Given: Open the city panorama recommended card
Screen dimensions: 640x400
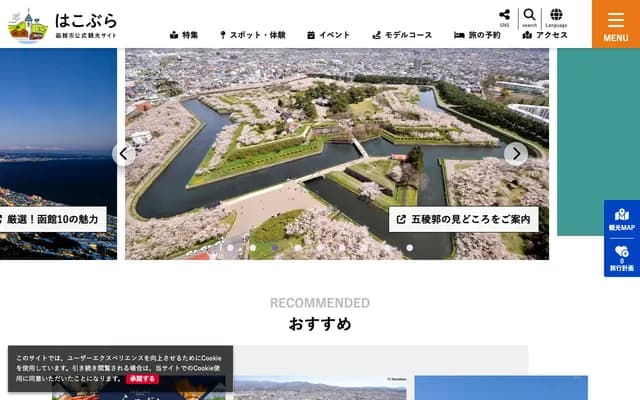Looking at the screenshot, I should point(320,388).
